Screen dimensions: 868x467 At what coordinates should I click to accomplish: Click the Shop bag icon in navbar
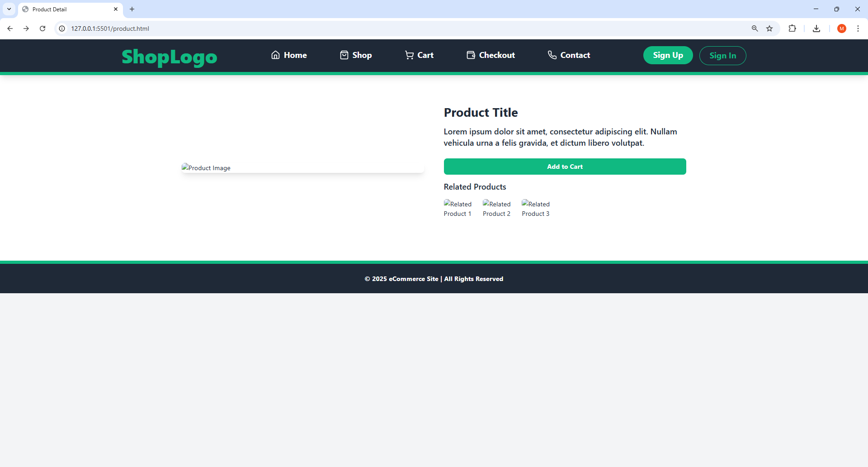344,55
